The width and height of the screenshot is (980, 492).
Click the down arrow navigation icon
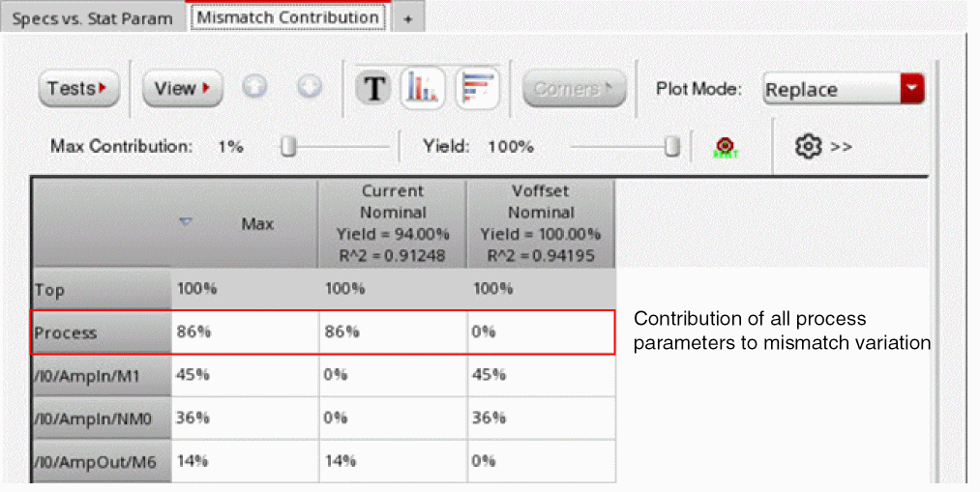tap(309, 88)
